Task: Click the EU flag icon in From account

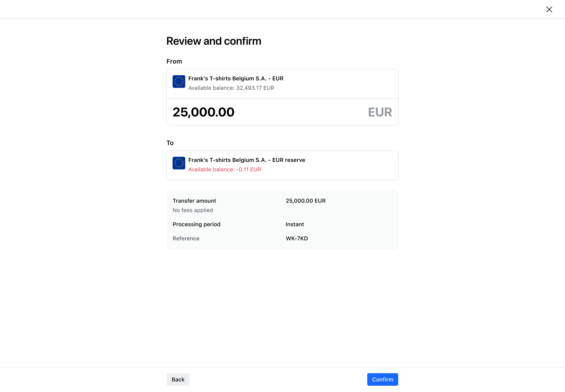Action: (179, 82)
